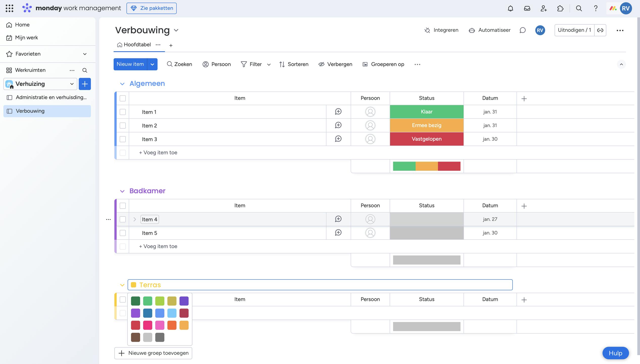The height and width of the screenshot is (364, 640).
Task: Search workspaces with the magnifier icon
Action: pyautogui.click(x=85, y=70)
